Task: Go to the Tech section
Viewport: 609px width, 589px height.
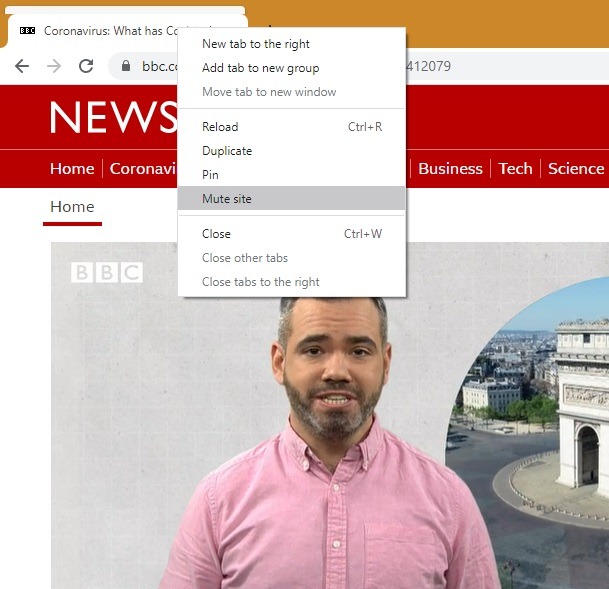Action: pyautogui.click(x=515, y=169)
